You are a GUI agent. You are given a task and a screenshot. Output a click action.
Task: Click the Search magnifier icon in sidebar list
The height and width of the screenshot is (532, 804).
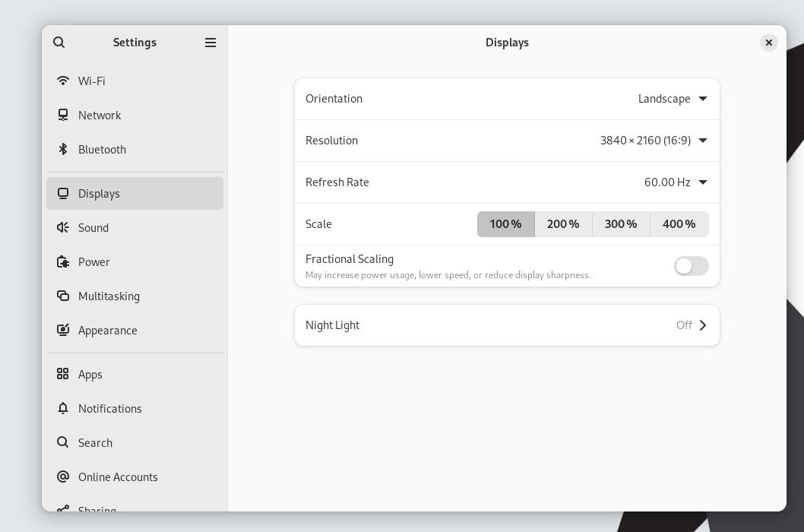(x=62, y=442)
